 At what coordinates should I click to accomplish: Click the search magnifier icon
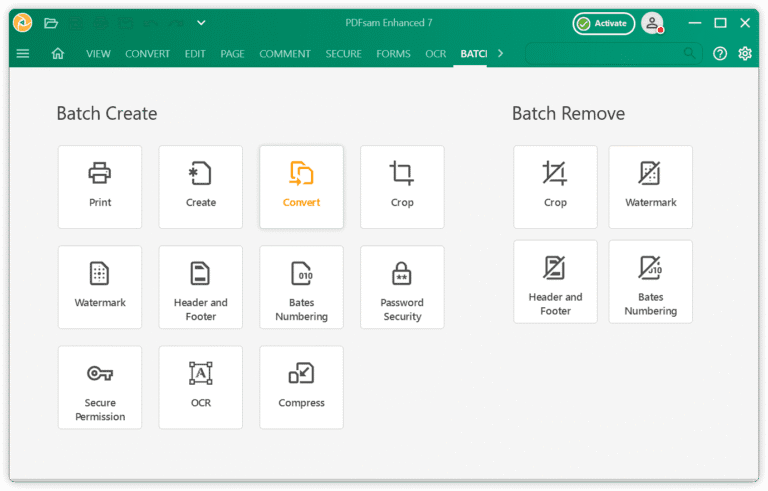coord(689,53)
